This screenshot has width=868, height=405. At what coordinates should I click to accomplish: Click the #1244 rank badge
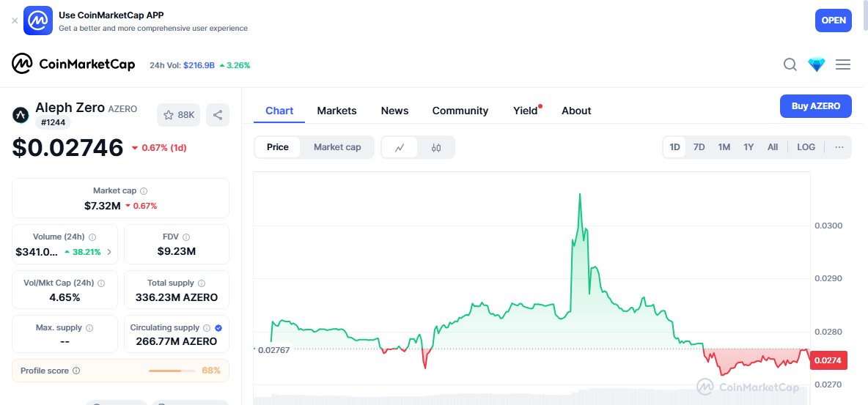[x=53, y=122]
